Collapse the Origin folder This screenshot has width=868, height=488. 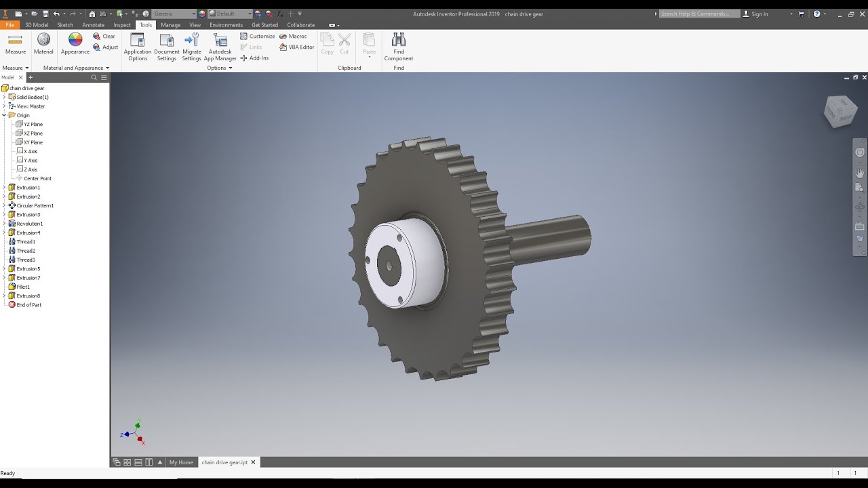(4, 115)
